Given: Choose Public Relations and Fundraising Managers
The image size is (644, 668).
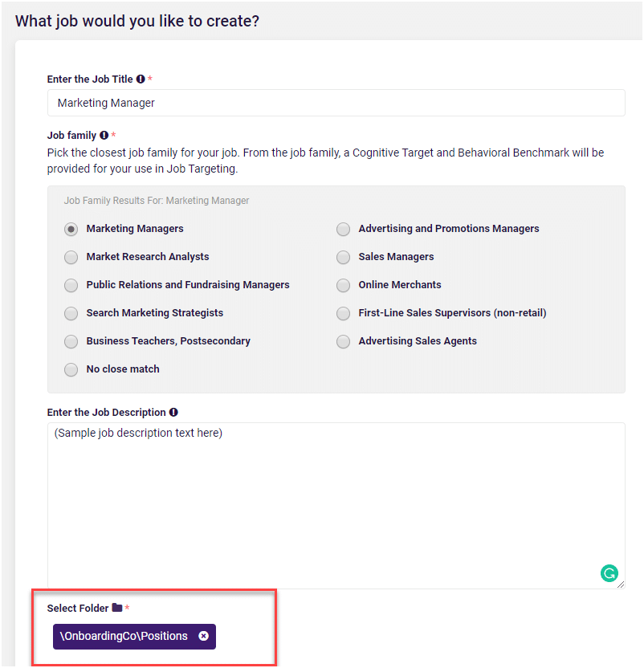Looking at the screenshot, I should 71,286.
